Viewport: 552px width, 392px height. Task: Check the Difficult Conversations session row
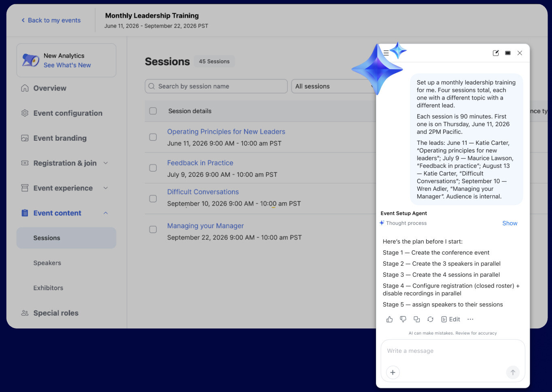coord(153,199)
